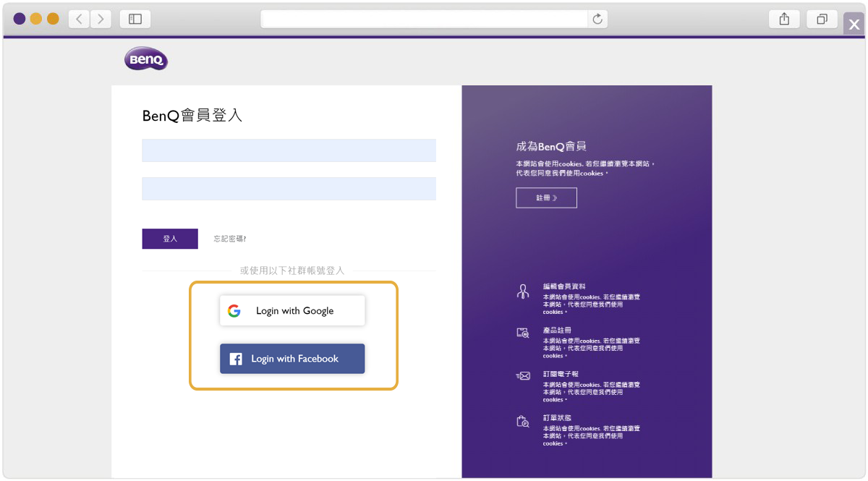Image resolution: width=868 pixels, height=481 pixels.
Task: Click the 訂單狀態 title
Action: [557, 418]
